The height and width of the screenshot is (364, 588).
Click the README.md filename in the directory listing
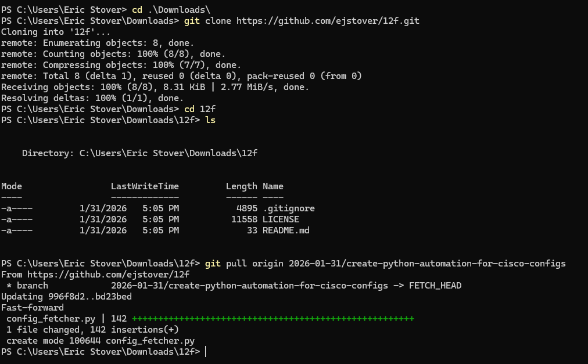[x=285, y=230]
